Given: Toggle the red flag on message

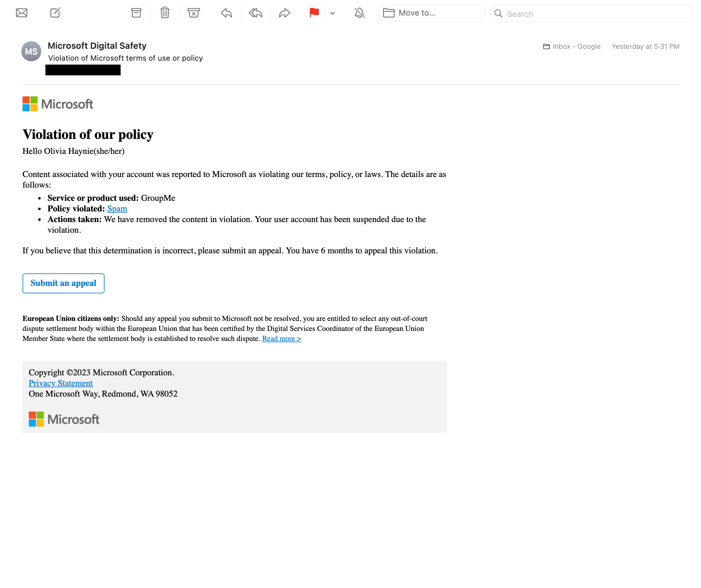Looking at the screenshot, I should point(314,13).
